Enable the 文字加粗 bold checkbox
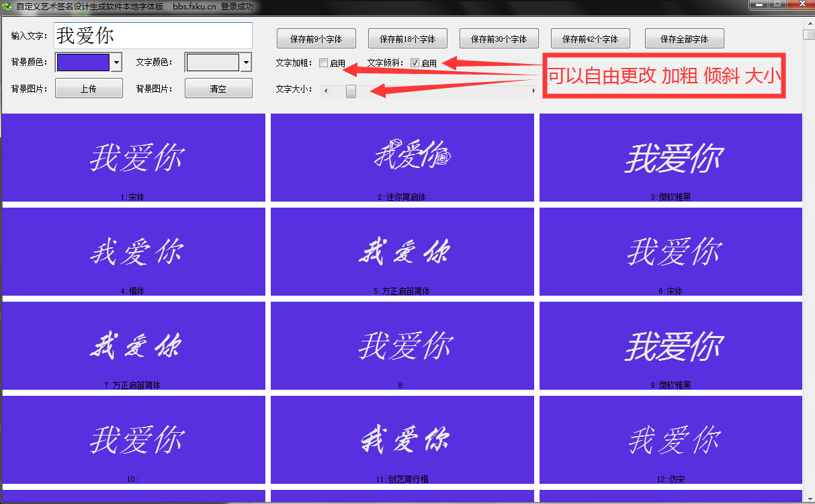Viewport: 815px width, 504px height. pyautogui.click(x=323, y=63)
